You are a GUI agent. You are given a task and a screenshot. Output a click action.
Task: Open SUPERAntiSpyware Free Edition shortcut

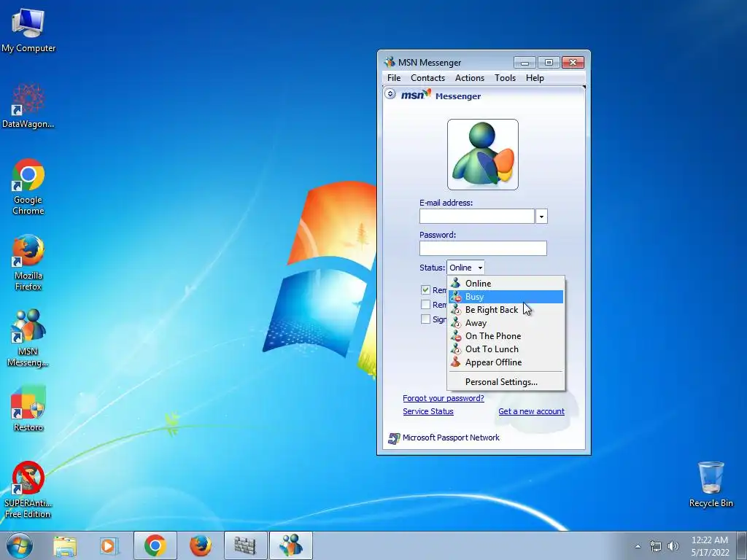pos(28,489)
